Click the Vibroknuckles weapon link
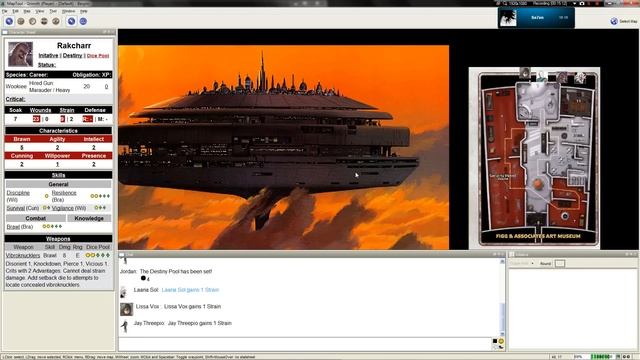Viewport: 640px width, 360px height. point(23,256)
